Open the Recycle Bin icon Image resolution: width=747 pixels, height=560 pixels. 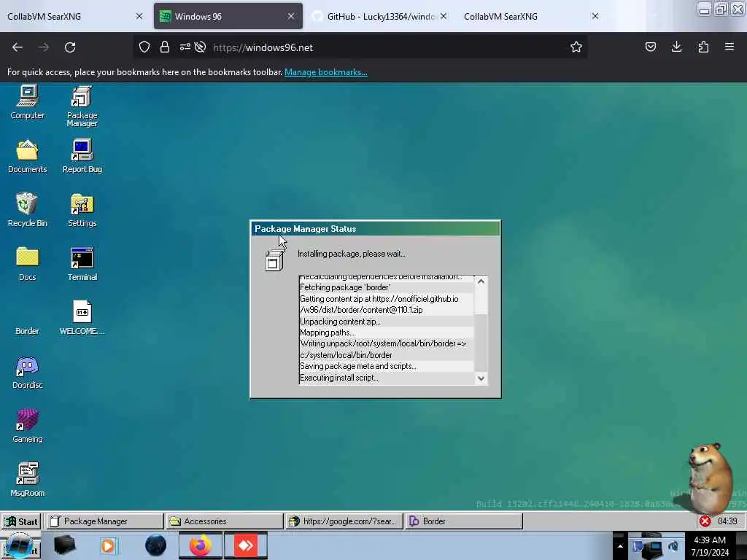pos(27,210)
